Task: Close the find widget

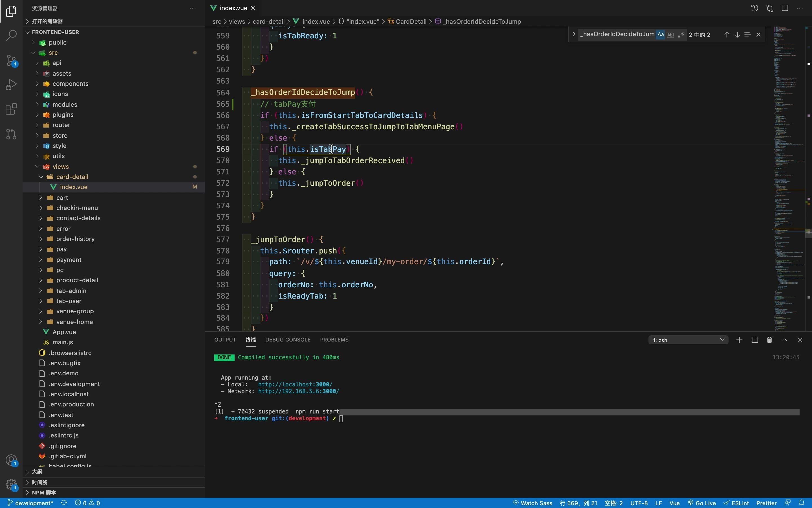Action: pos(758,35)
